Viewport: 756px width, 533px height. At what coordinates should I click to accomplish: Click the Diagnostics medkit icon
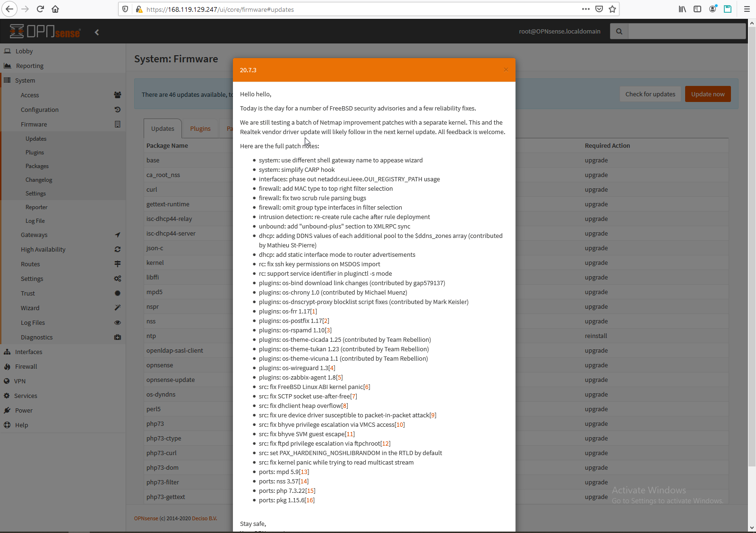tap(118, 337)
